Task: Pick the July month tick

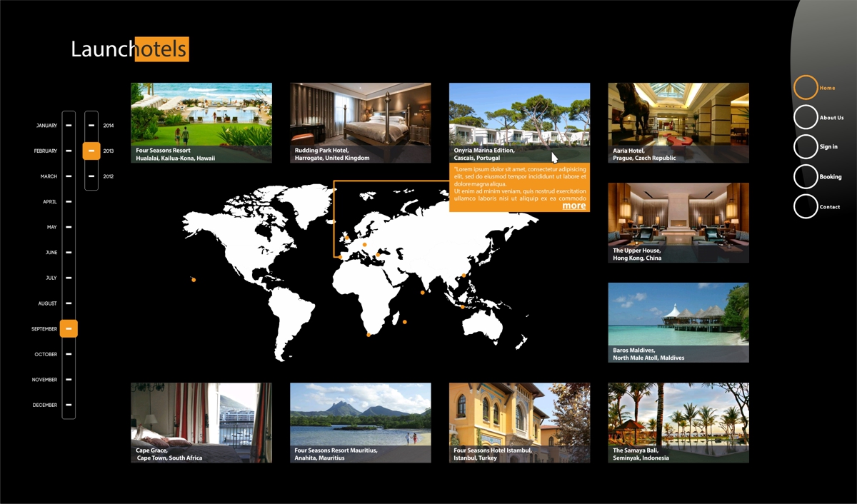Action: pos(69,278)
